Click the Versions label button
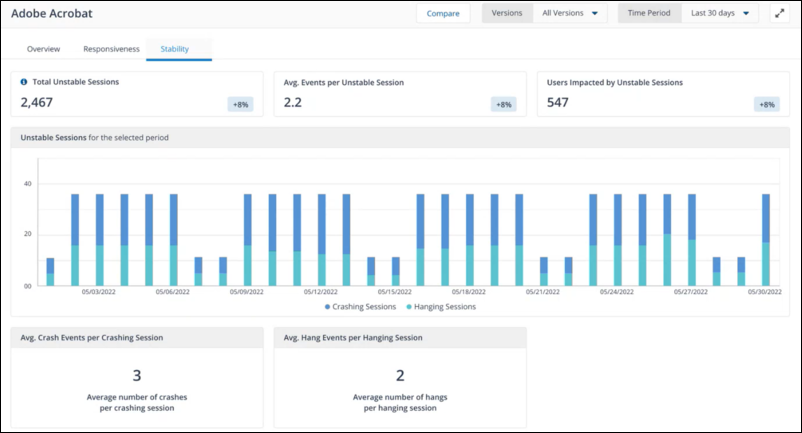Screen dimensions: 802x433 (x=507, y=14)
